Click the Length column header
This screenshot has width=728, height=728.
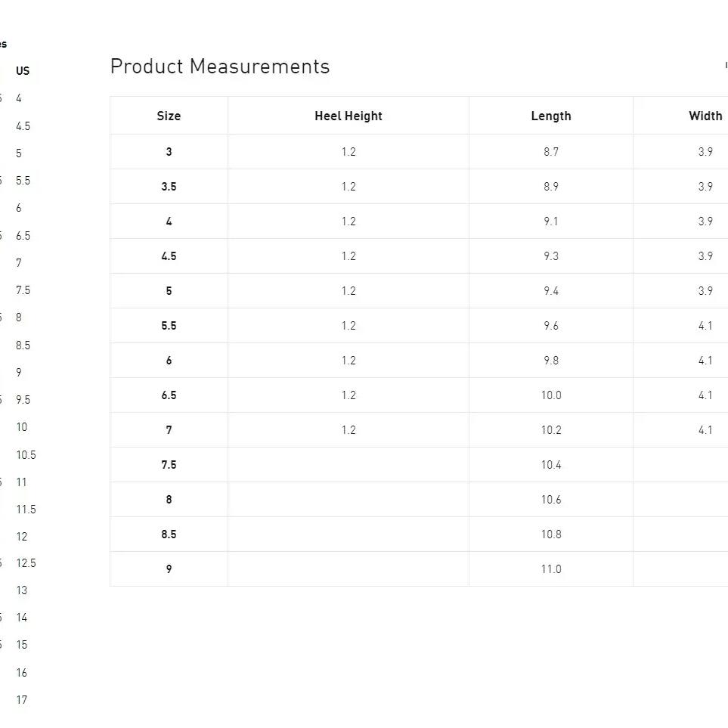point(551,116)
